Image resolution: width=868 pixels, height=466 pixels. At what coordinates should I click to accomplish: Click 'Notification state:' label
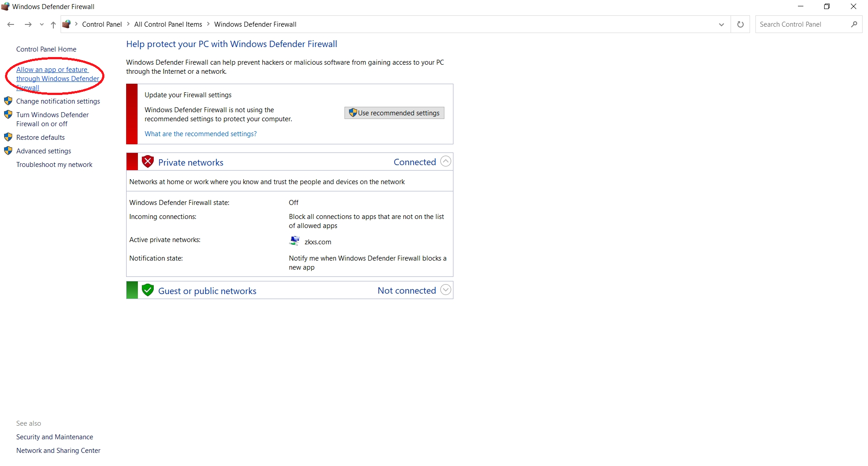pyautogui.click(x=156, y=258)
